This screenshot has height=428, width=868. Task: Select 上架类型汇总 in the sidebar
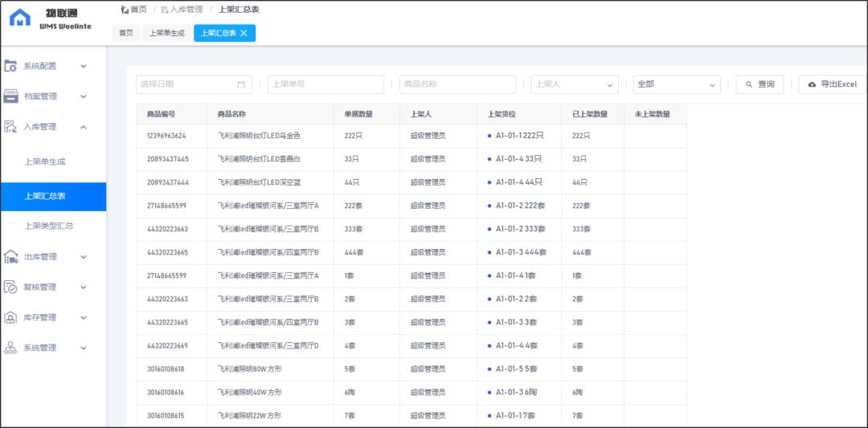tap(49, 226)
